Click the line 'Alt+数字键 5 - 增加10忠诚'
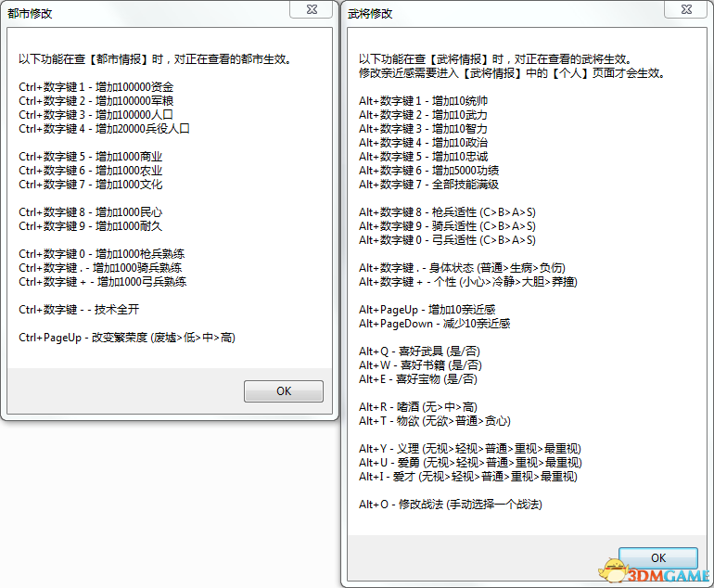 (x=424, y=157)
